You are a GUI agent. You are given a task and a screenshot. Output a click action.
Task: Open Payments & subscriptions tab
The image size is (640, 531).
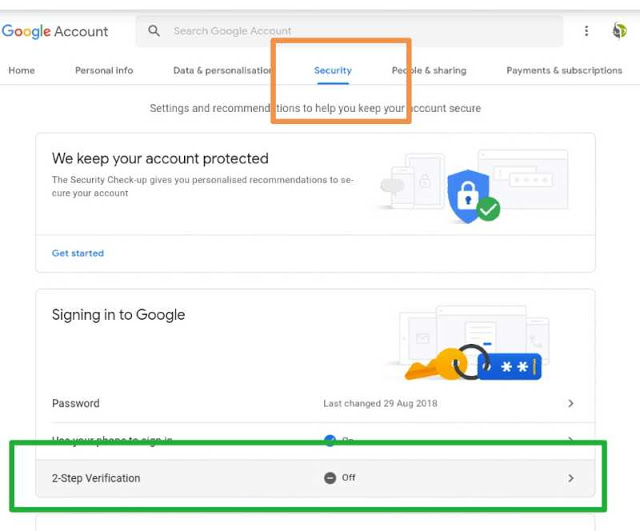tap(564, 71)
